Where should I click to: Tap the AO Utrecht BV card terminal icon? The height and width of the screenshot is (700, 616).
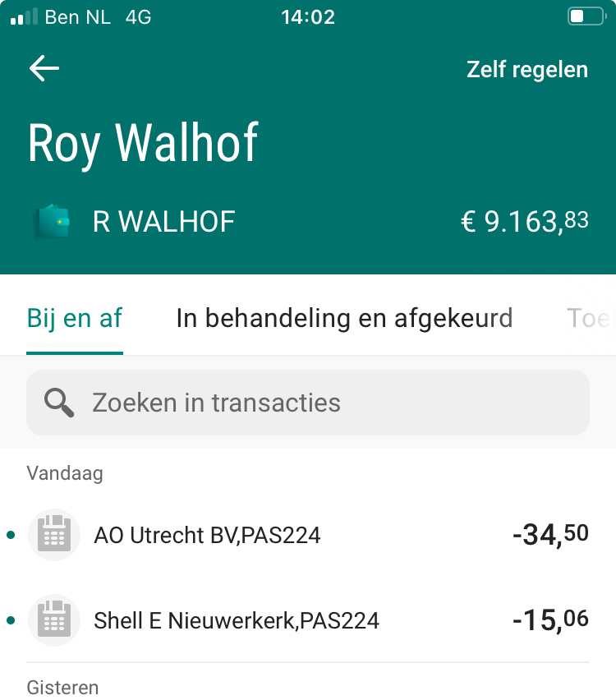tap(54, 535)
